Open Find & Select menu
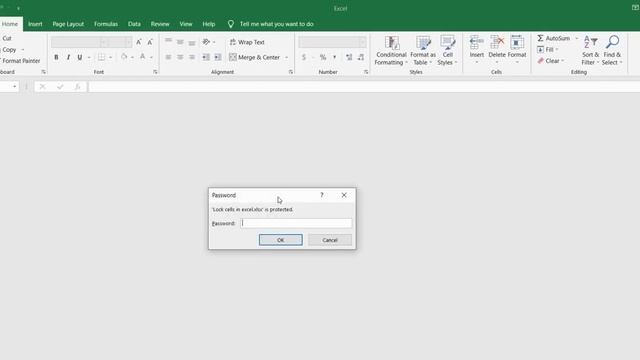Viewport: 640px width, 360px height. click(x=612, y=51)
